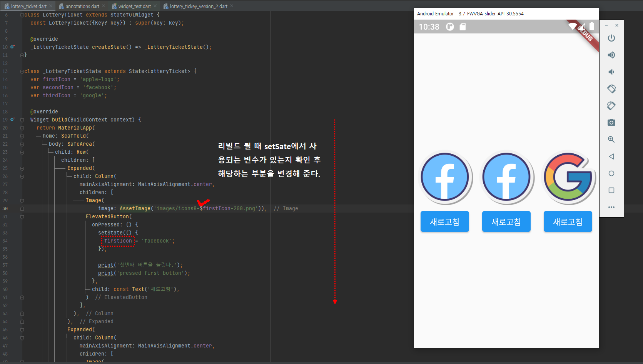Click the second Facebook logo image in emulator
The width and height of the screenshot is (643, 364).
(x=506, y=177)
